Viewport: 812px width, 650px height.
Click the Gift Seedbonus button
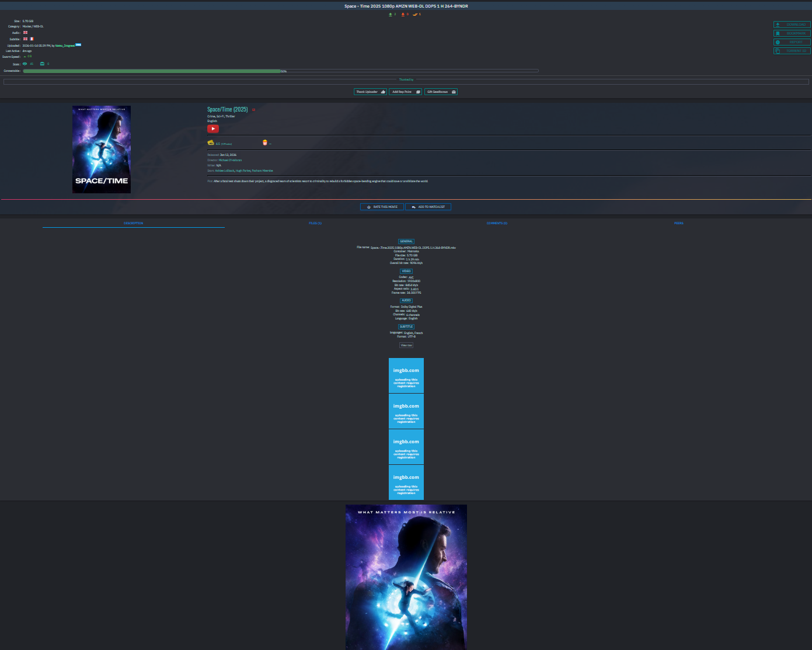(x=441, y=92)
